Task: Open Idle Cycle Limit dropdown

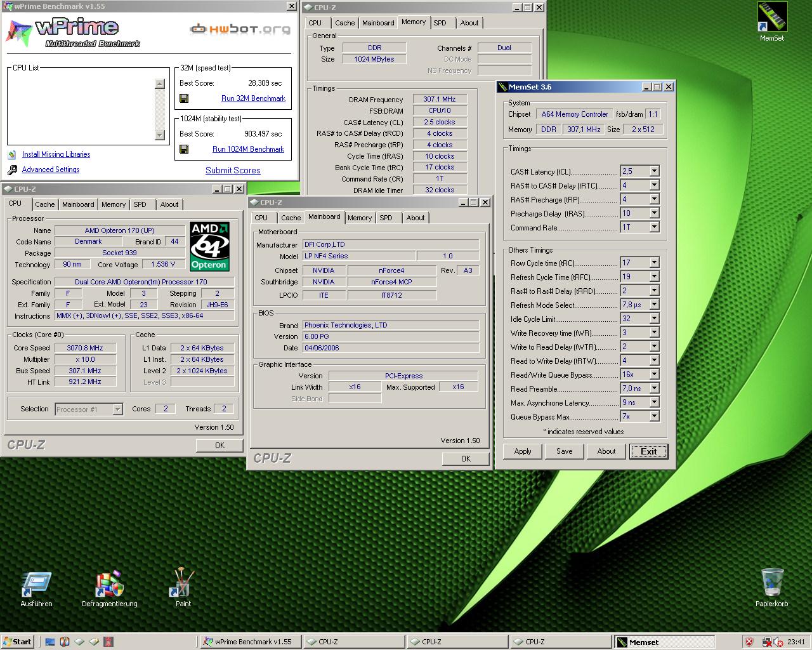Action: point(654,319)
